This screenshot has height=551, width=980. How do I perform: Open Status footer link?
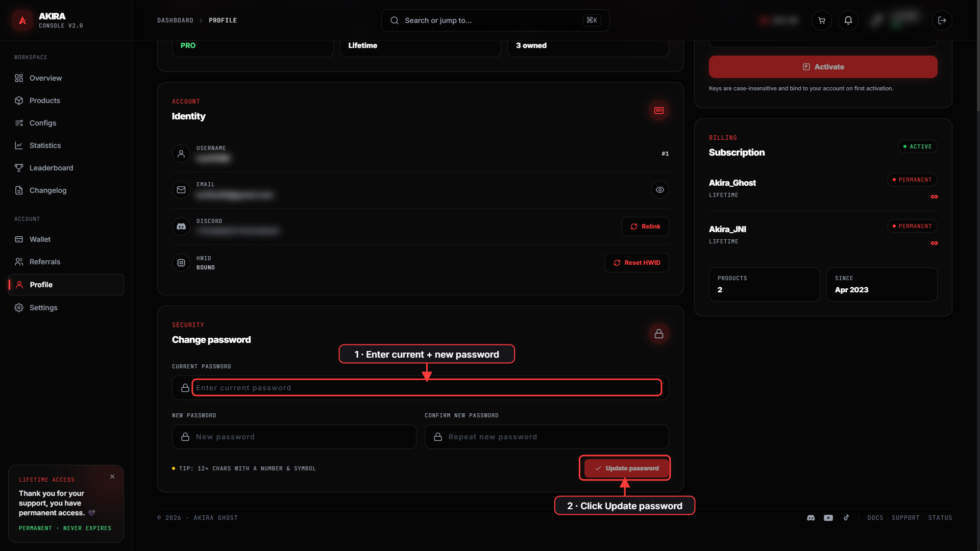pyautogui.click(x=940, y=518)
